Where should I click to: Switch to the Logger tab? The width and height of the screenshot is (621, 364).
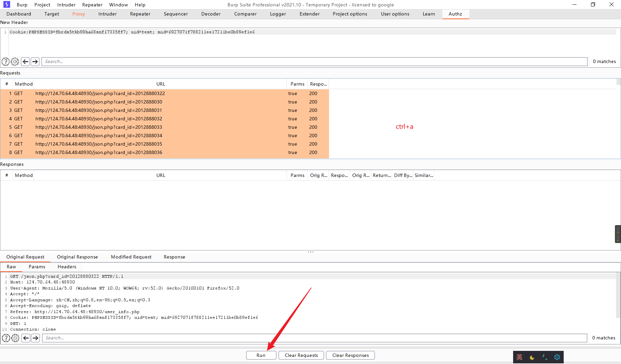[x=278, y=14]
